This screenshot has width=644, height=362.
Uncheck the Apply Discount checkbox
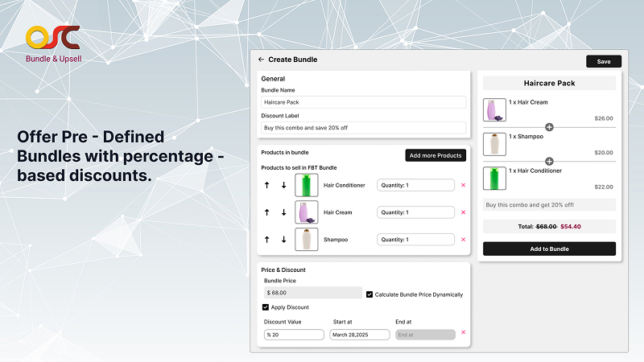click(x=266, y=307)
